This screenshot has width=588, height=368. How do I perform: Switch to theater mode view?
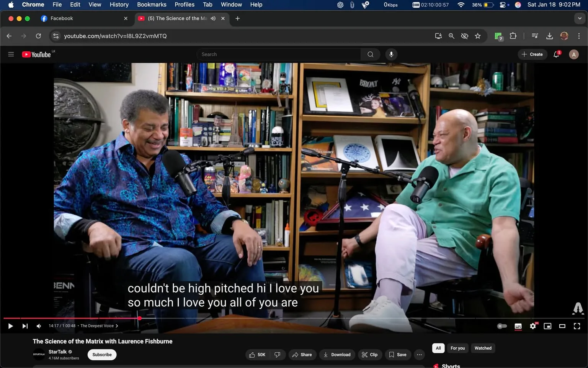pyautogui.click(x=562, y=326)
